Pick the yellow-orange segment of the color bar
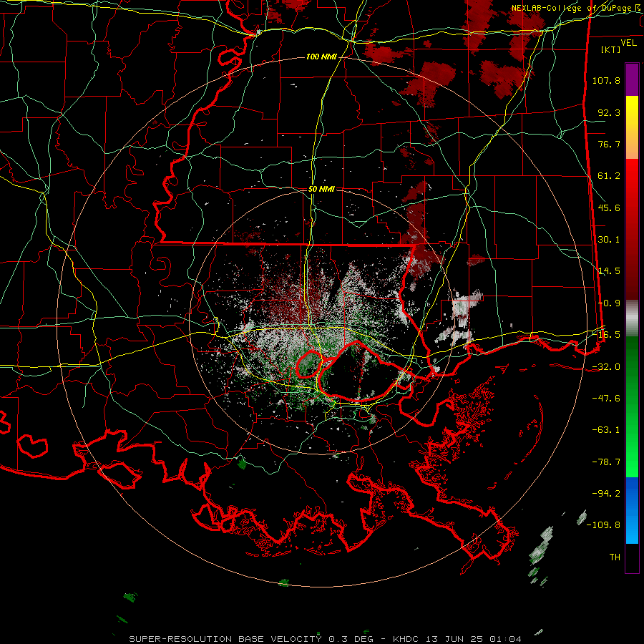This screenshot has width=644, height=644. [632, 127]
